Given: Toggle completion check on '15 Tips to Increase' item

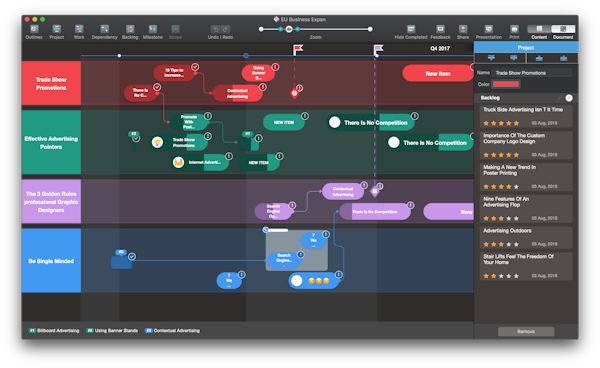Looking at the screenshot, I should 195,67.
